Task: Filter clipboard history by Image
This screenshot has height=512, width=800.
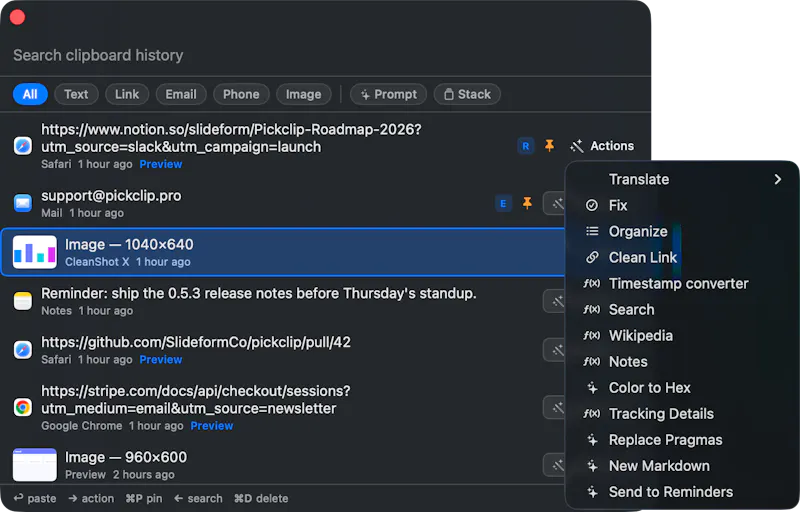Action: click(x=304, y=94)
